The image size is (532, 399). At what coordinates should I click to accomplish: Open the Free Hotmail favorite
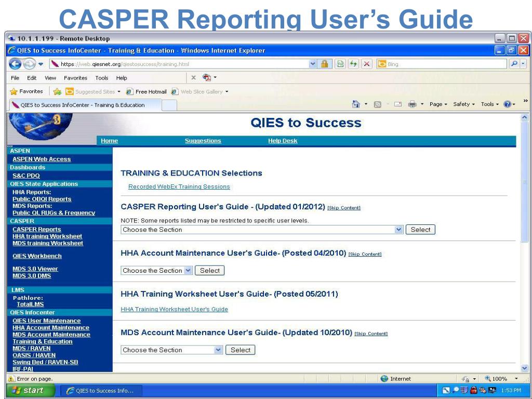146,91
